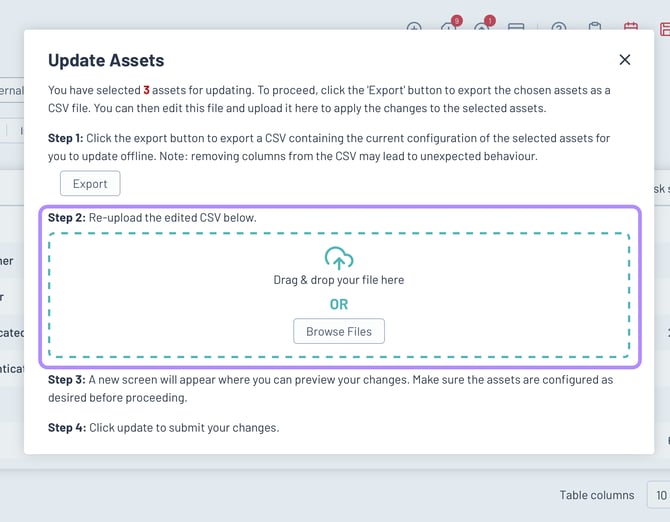670x522 pixels.
Task: Click the 'Step 2:' heading text
Action: point(66,218)
